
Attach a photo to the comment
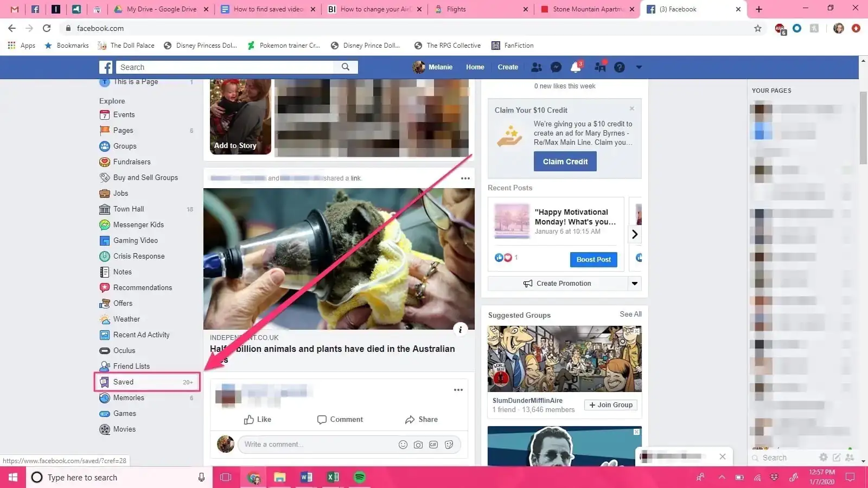tap(418, 444)
